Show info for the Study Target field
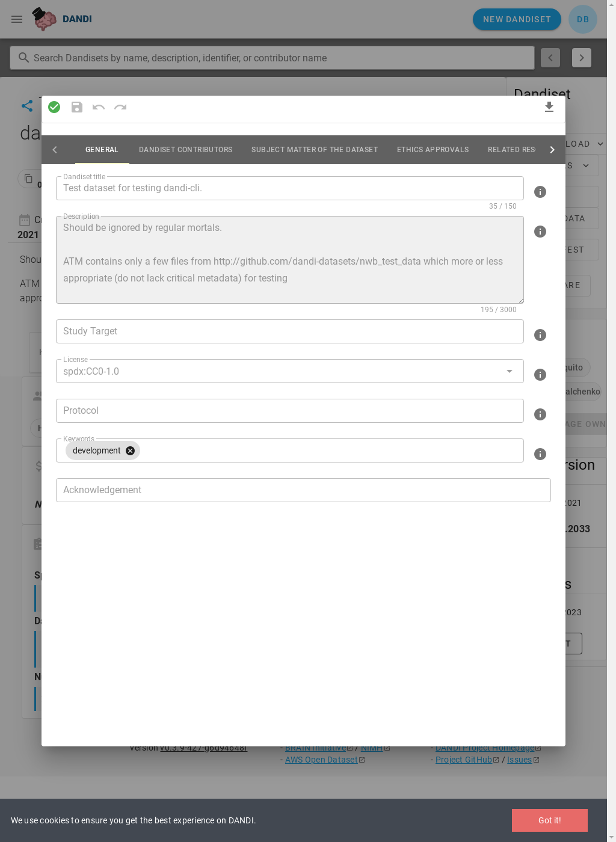The height and width of the screenshot is (842, 616). (540, 335)
